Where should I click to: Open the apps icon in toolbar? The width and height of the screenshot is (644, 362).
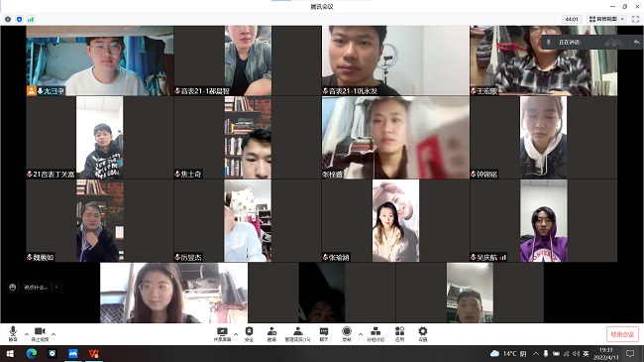coord(399,334)
